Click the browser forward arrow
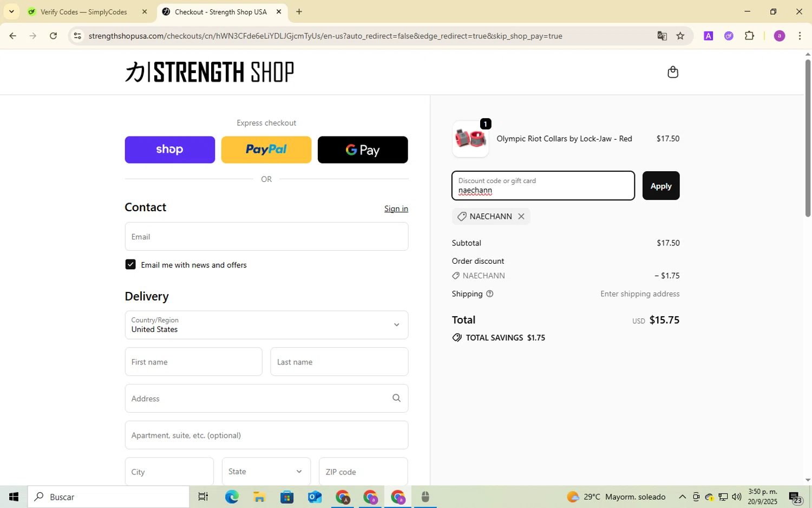Image resolution: width=812 pixels, height=508 pixels. click(x=33, y=36)
